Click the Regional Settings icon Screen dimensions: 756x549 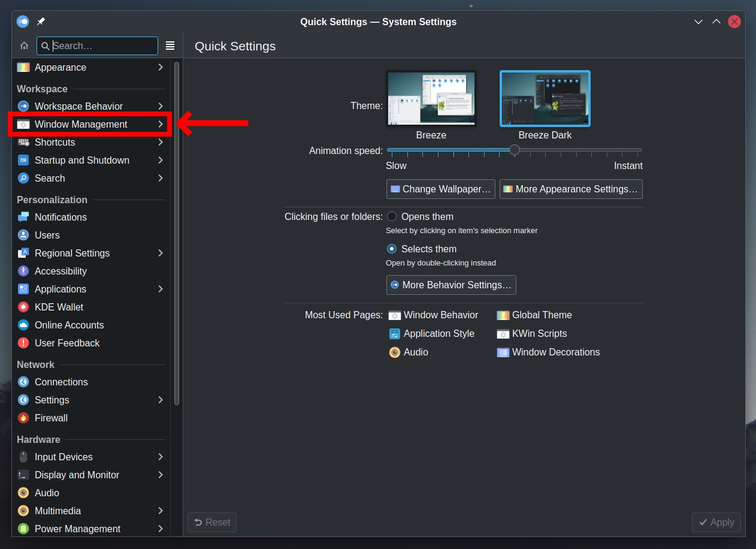click(x=23, y=253)
